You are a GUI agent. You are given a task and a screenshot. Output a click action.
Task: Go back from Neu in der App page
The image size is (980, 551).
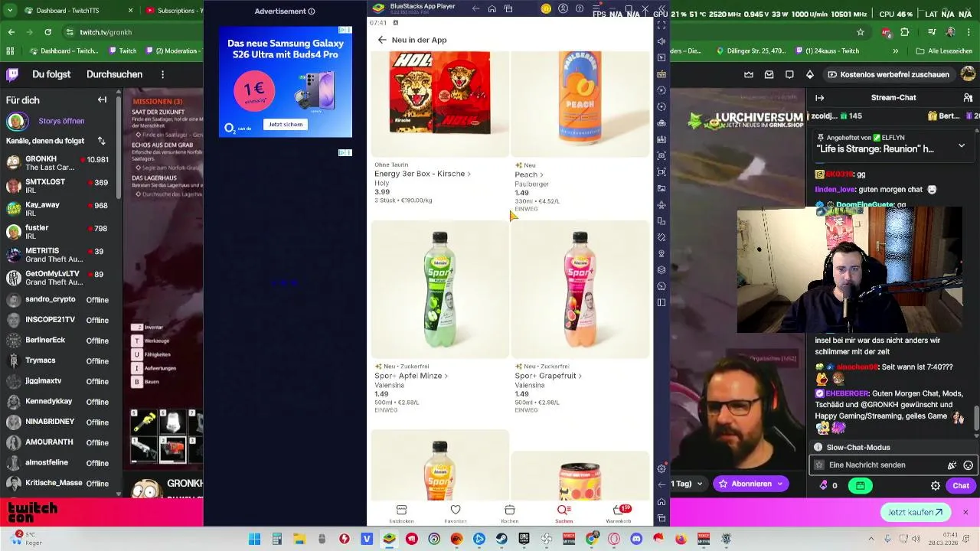click(x=382, y=40)
